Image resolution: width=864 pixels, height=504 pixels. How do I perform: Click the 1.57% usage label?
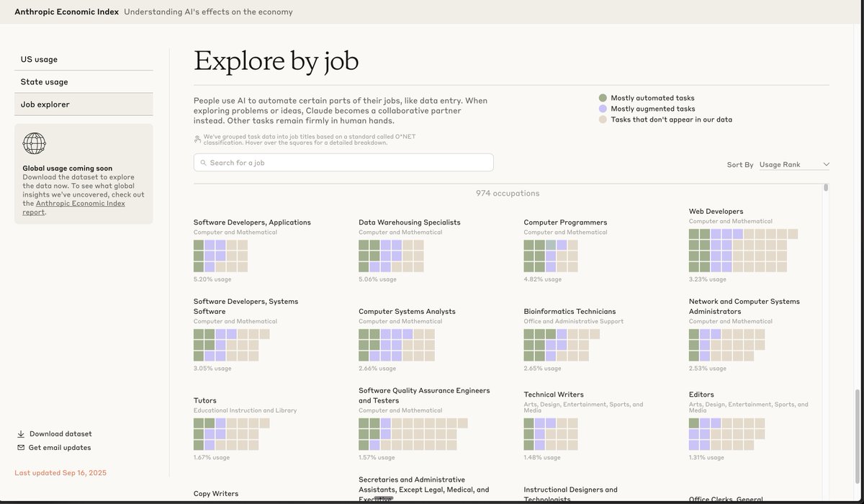377,458
